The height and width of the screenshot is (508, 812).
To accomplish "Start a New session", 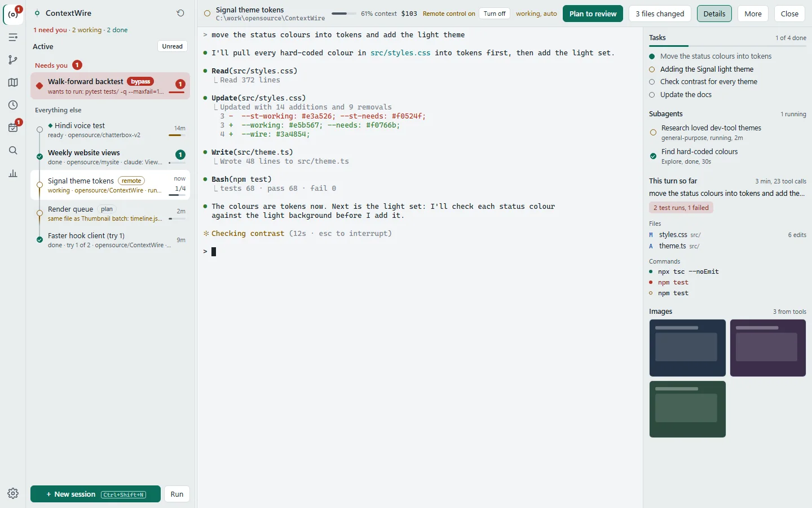I will pyautogui.click(x=95, y=494).
